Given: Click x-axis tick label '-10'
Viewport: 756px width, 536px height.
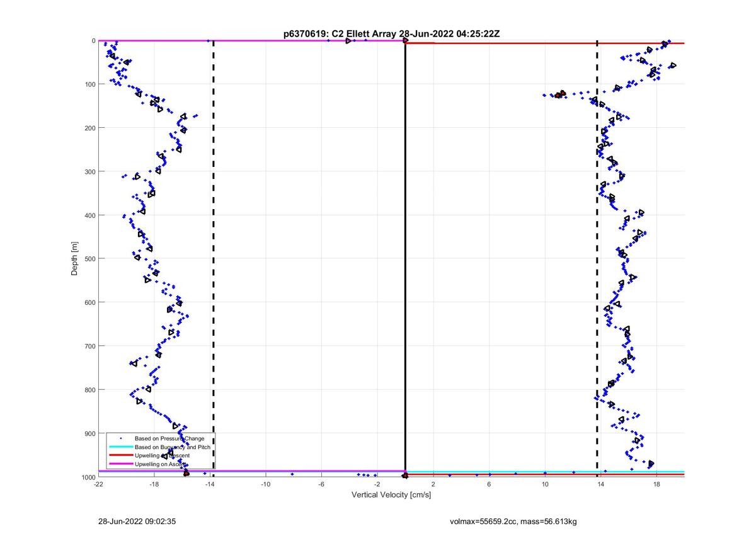Looking at the screenshot, I should pos(266,484).
